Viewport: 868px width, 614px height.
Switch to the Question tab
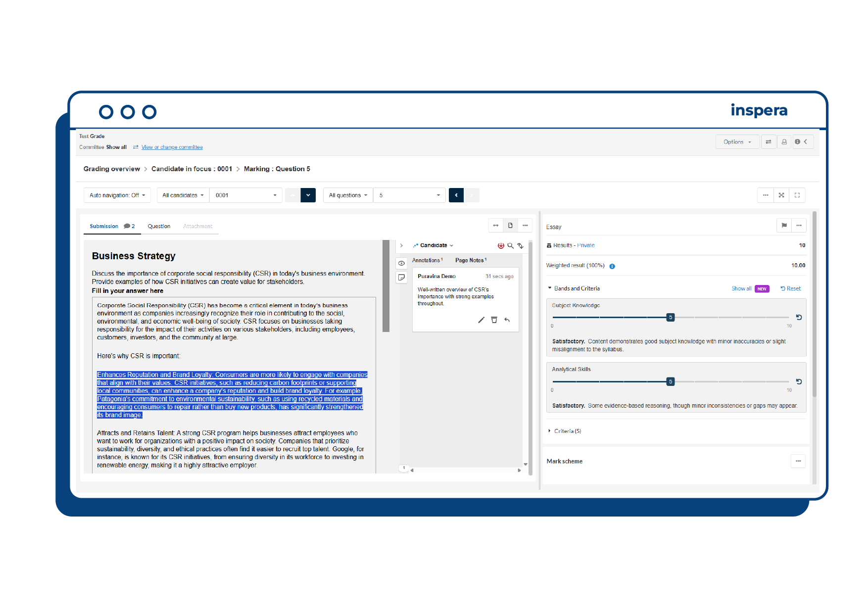click(x=159, y=226)
